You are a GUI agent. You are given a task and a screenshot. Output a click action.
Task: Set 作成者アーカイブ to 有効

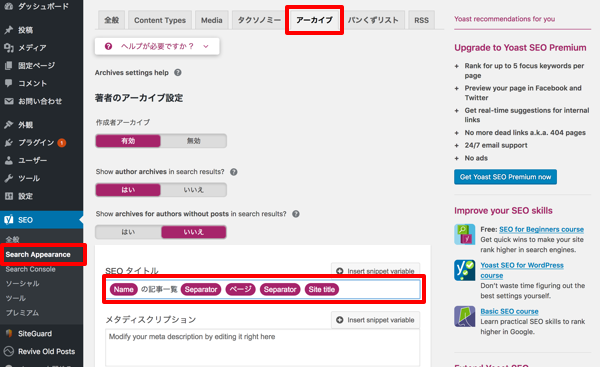128,141
